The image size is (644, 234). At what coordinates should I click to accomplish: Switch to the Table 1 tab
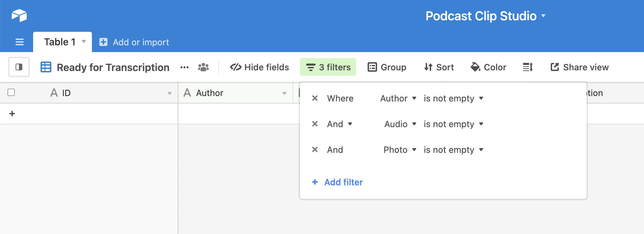(60, 42)
